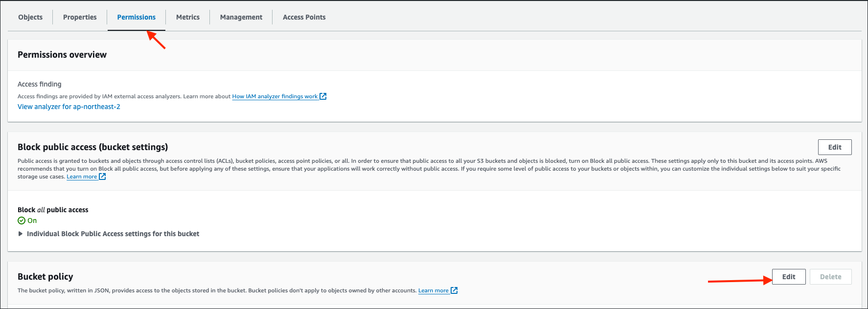Click the Permissions overview heading
The width and height of the screenshot is (868, 309).
62,55
